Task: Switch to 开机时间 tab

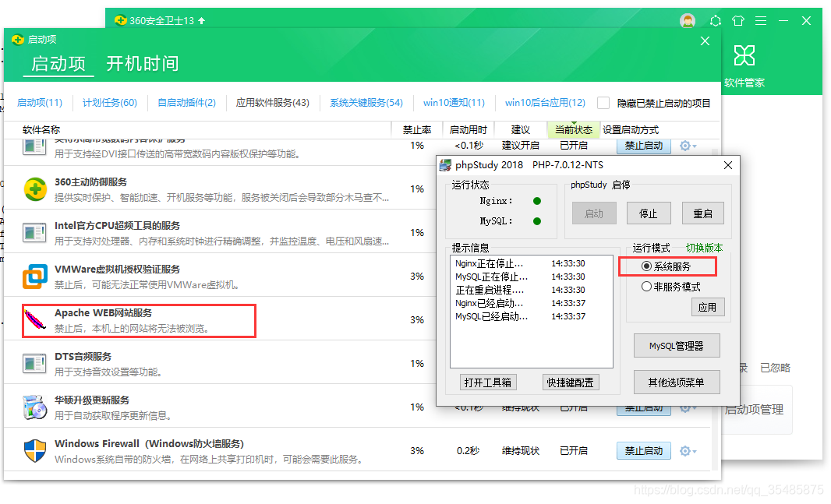Action: point(142,64)
